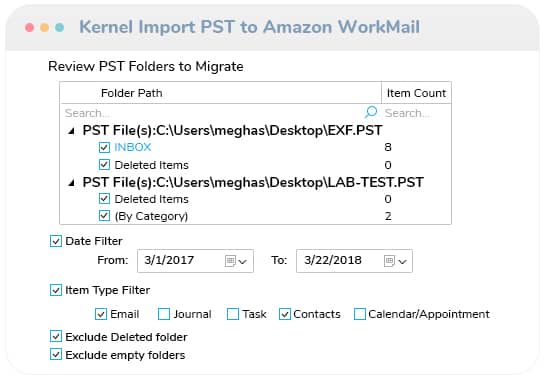Screen dimensions: 545x380
Task: Collapse the LAB-TEST.PST tree node
Action: [72, 183]
